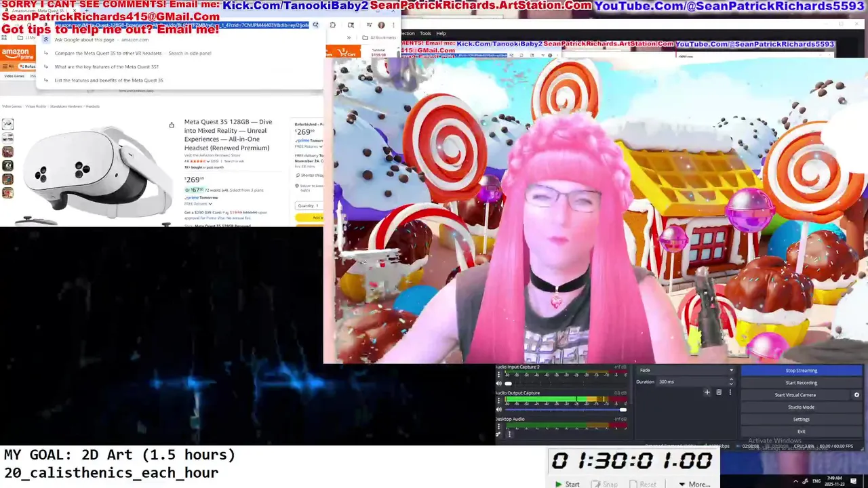Choose Compare Meta Quest 3S suggestion
This screenshot has width=868, height=488.
click(180, 53)
